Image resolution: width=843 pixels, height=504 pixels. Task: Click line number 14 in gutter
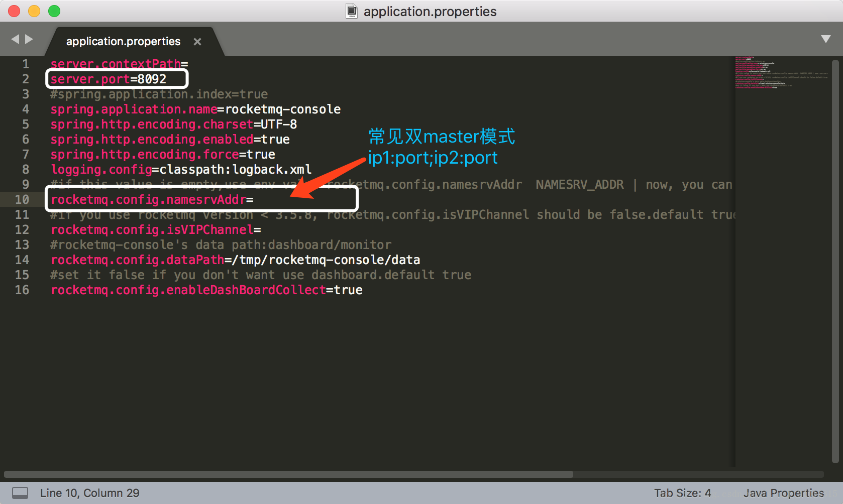click(x=22, y=260)
